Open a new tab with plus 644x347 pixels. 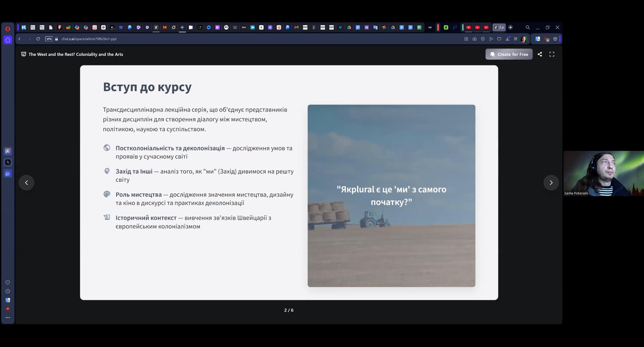(x=510, y=27)
